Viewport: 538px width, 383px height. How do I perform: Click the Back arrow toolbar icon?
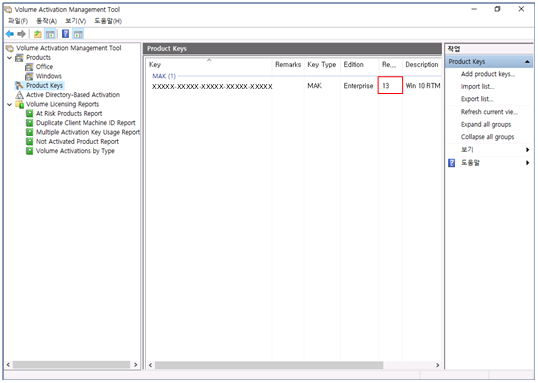pyautogui.click(x=10, y=34)
